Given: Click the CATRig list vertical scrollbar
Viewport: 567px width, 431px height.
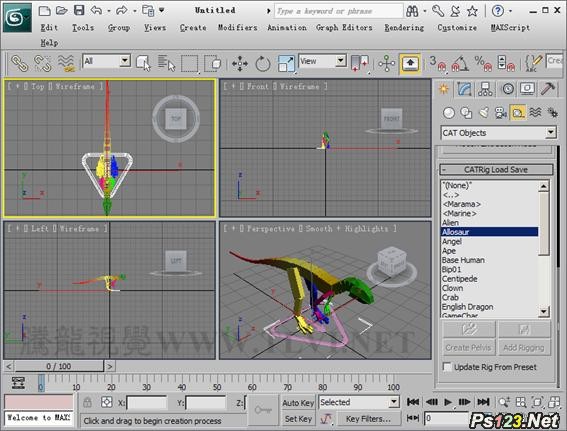Looking at the screenshot, I should coord(544,249).
